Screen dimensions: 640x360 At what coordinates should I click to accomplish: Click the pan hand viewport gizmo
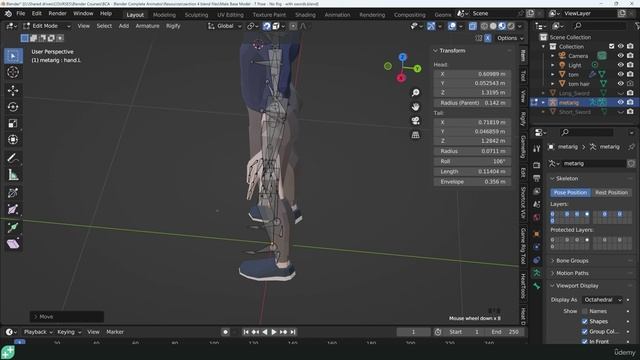(x=416, y=107)
